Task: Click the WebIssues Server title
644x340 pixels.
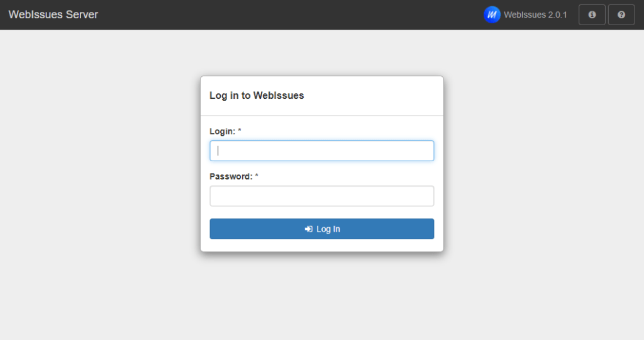Action: point(53,14)
